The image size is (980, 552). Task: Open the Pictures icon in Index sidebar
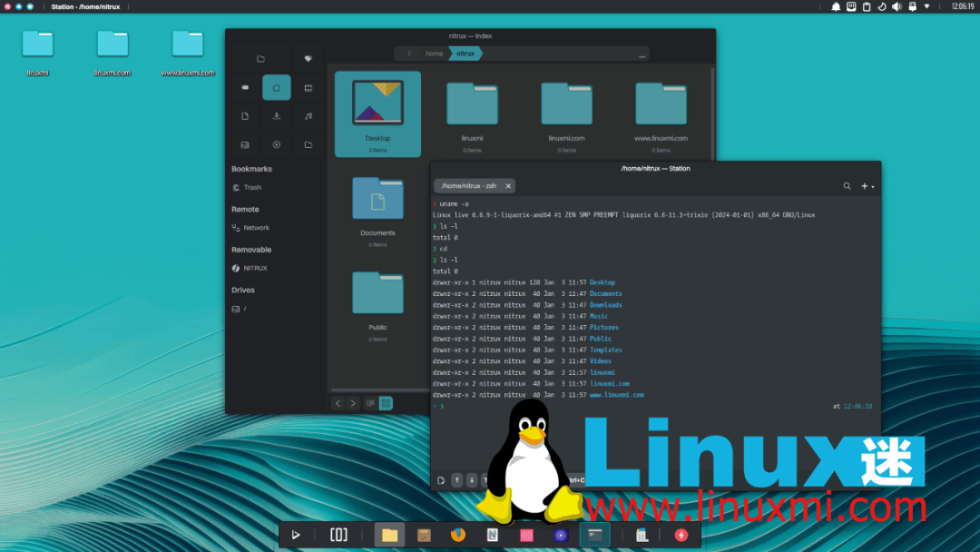245,145
